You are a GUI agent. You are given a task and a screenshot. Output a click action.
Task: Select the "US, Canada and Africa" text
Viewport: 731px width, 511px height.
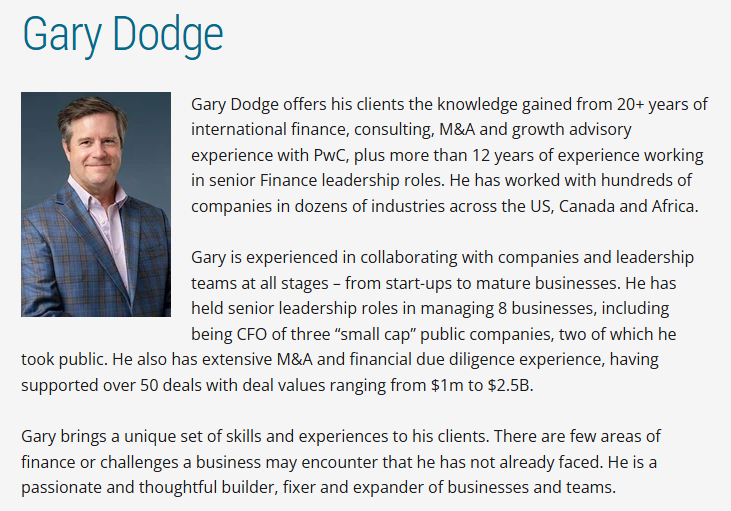point(623,208)
